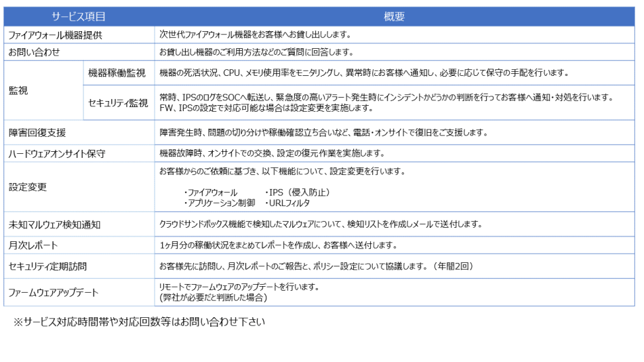This screenshot has height=362, width=644.
Task: Click the 監視 category cell
Action: click(x=43, y=90)
